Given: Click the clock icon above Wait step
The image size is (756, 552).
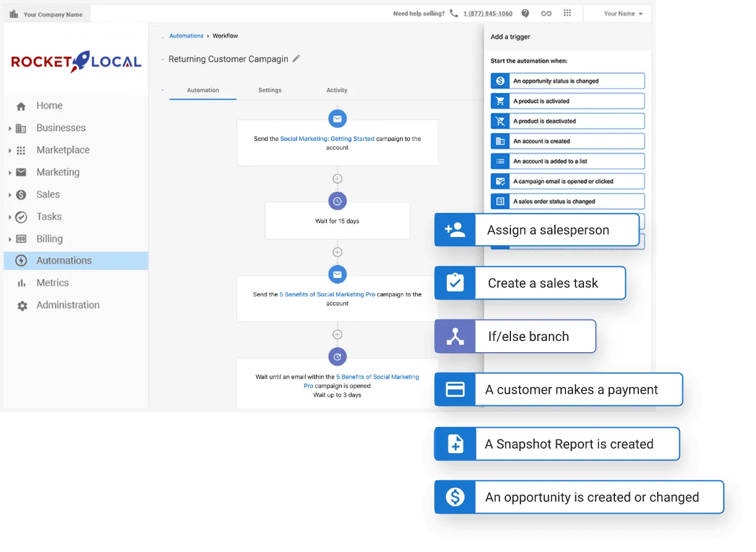Looking at the screenshot, I should [337, 201].
